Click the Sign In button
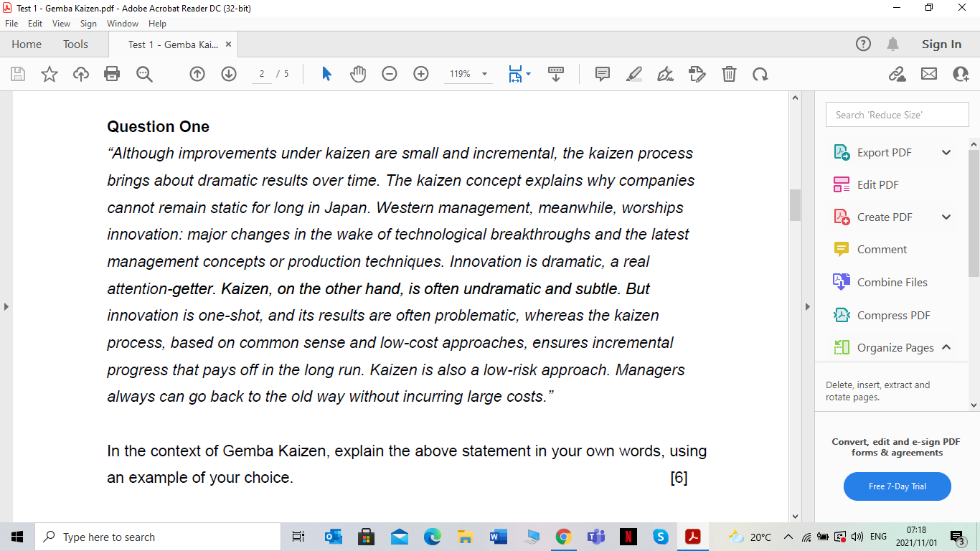The image size is (980, 551). (941, 44)
